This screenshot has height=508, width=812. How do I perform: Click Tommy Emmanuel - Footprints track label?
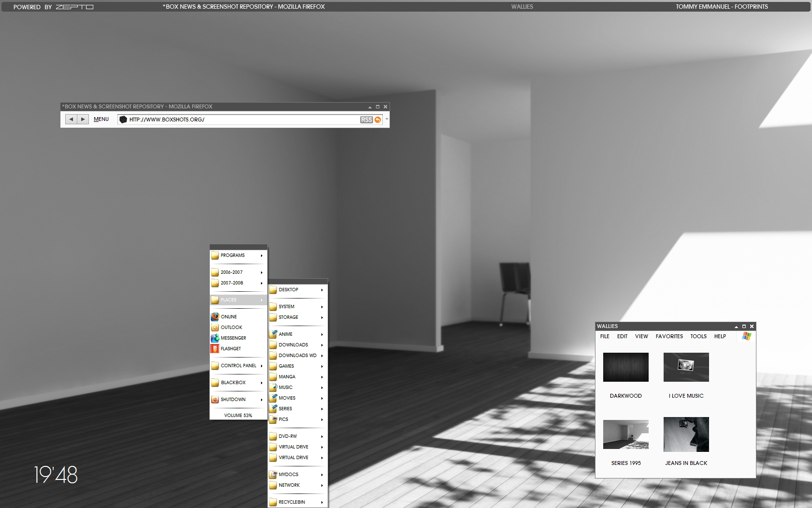[x=722, y=7]
